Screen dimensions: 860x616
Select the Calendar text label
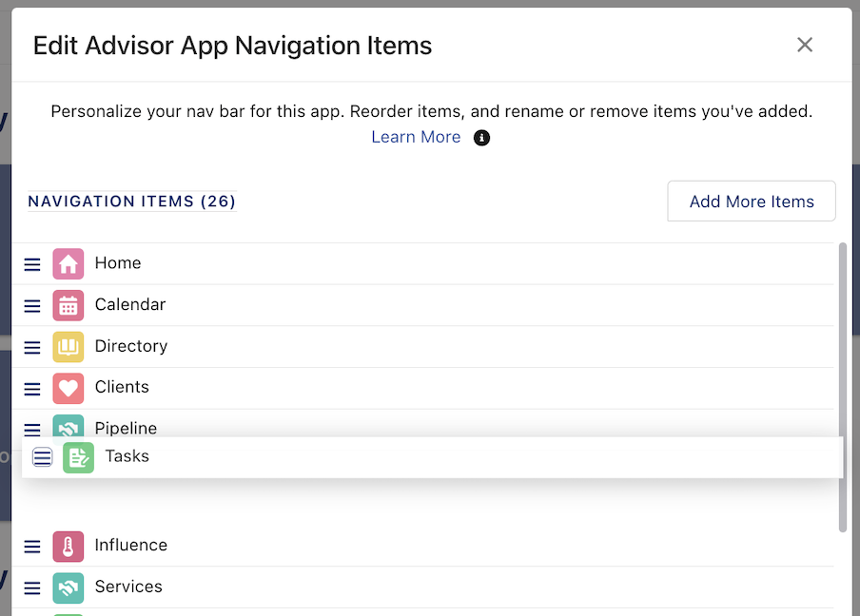coord(130,304)
